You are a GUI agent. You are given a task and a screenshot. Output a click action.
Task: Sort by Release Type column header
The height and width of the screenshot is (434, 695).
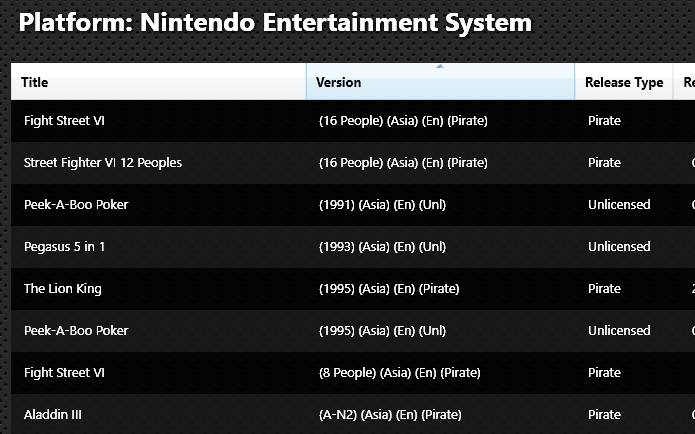click(x=624, y=82)
